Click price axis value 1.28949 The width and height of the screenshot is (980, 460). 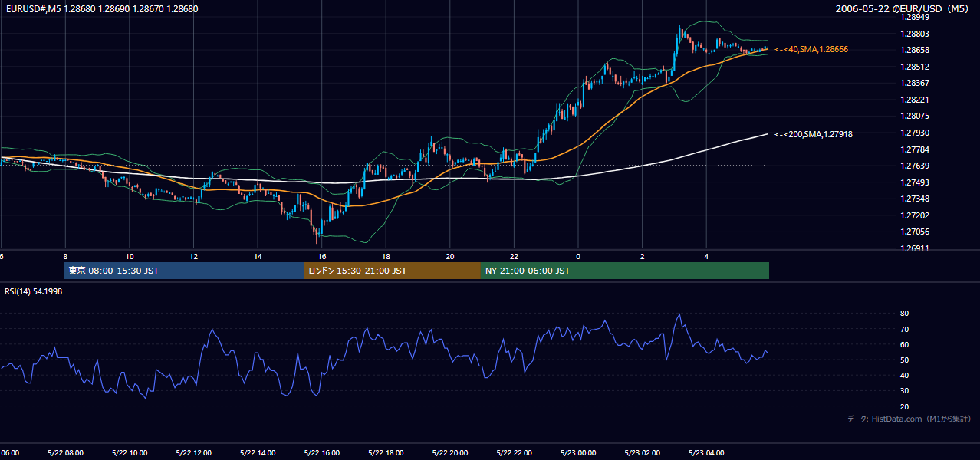(x=914, y=17)
